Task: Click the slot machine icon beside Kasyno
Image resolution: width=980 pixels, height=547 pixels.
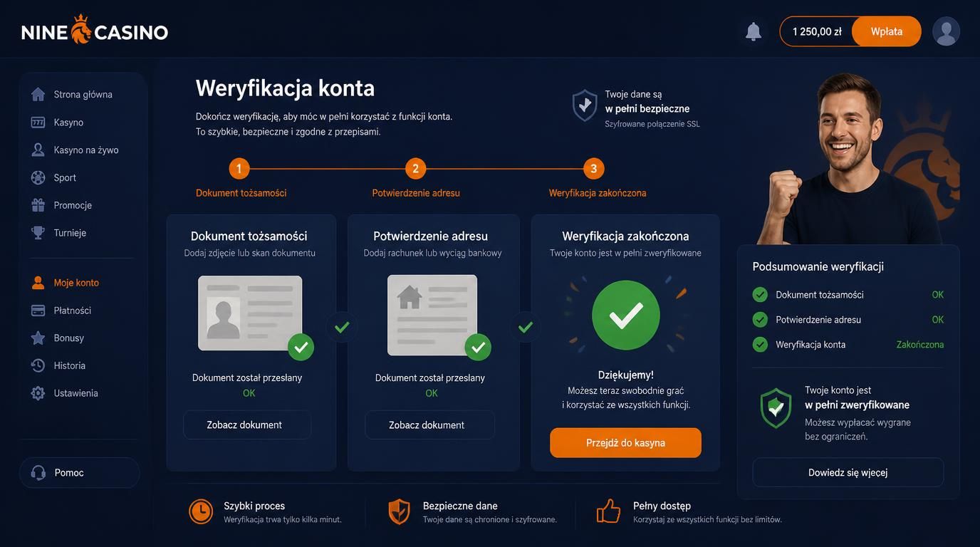Action: click(x=38, y=122)
